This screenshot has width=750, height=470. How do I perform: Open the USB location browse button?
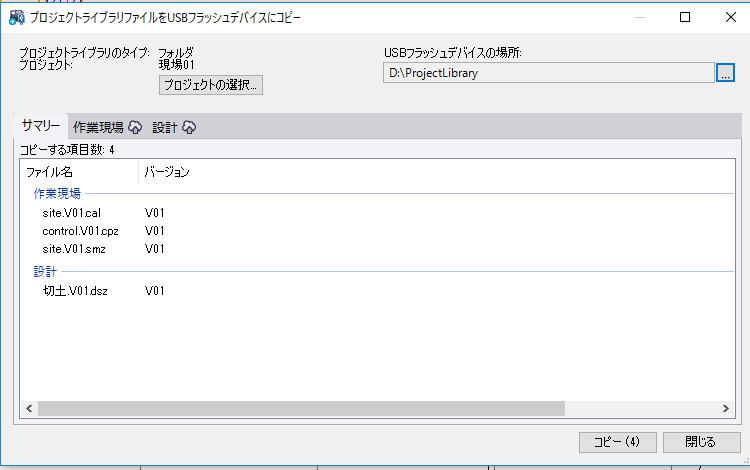tap(725, 73)
